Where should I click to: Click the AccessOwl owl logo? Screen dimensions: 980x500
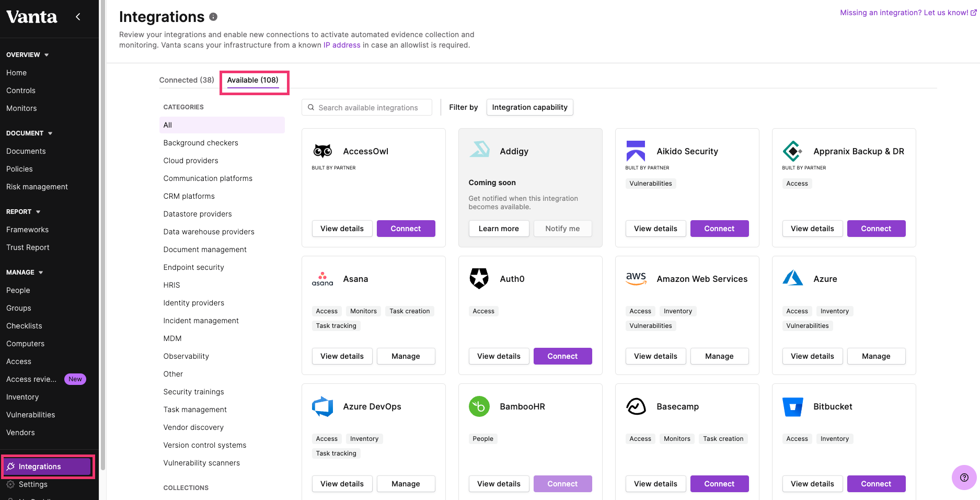(322, 151)
